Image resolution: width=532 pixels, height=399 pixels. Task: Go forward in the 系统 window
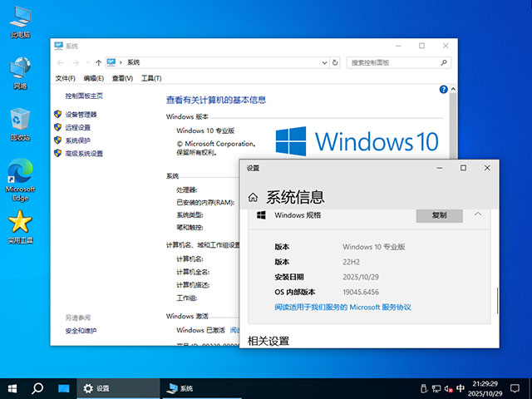(76, 63)
